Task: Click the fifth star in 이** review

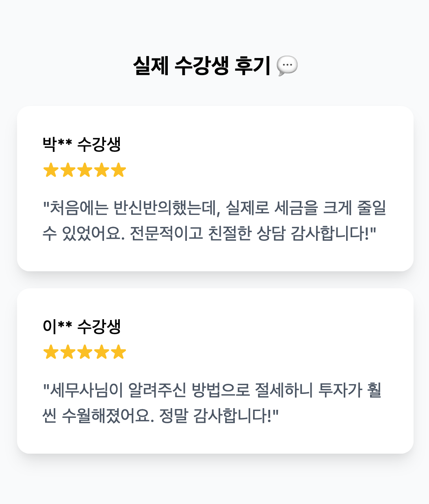Action: point(118,352)
